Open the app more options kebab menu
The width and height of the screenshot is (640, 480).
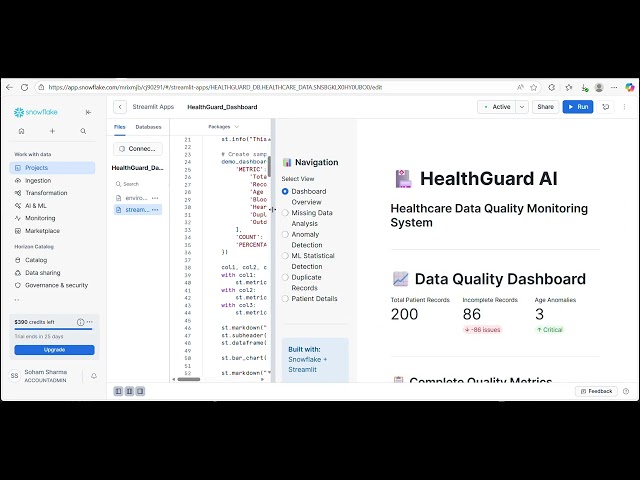coord(624,107)
